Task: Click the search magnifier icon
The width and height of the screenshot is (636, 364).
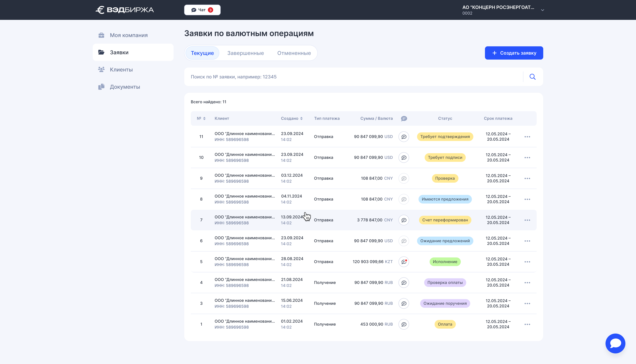Action: 532,77
